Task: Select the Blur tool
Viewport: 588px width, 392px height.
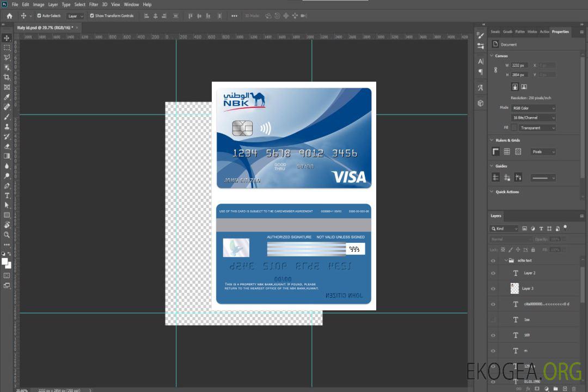Action: [x=7, y=166]
